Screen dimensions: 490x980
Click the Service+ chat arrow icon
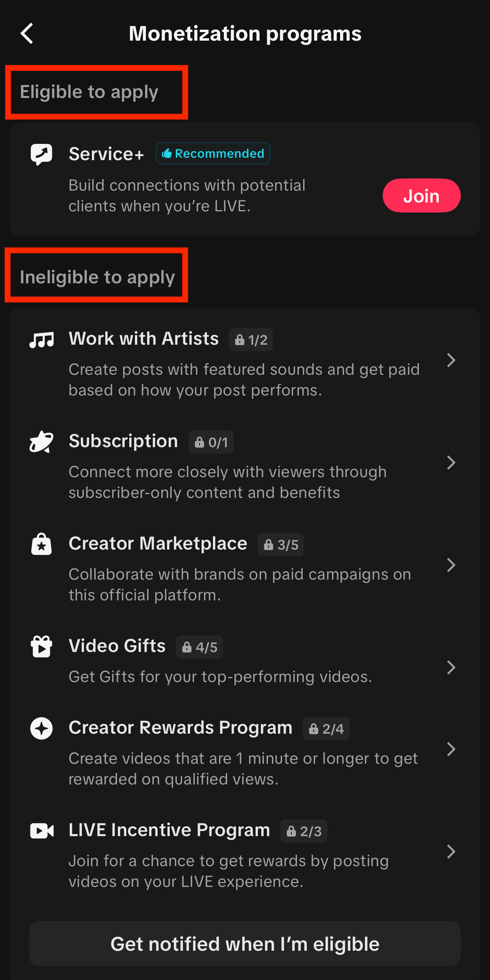41,154
